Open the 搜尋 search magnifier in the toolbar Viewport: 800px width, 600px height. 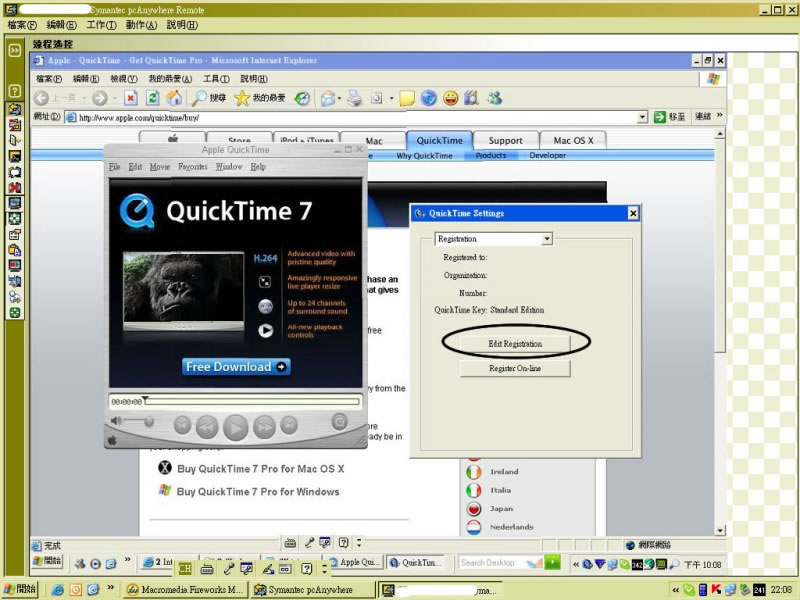click(x=209, y=97)
